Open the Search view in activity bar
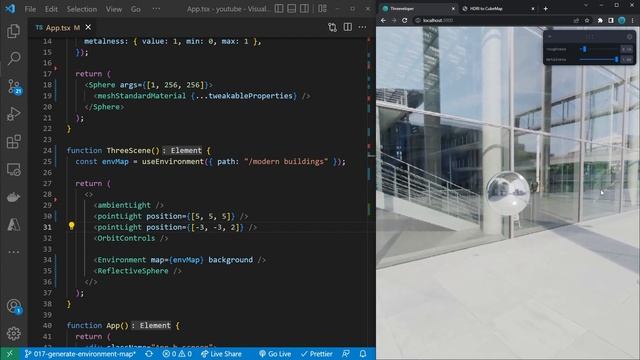640x360 pixels. coord(13,58)
